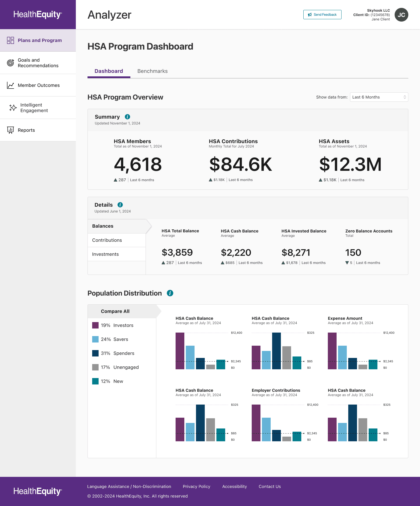Click the Goals and Recommendations target icon
Viewport: 420px width, 506px height.
(10, 63)
